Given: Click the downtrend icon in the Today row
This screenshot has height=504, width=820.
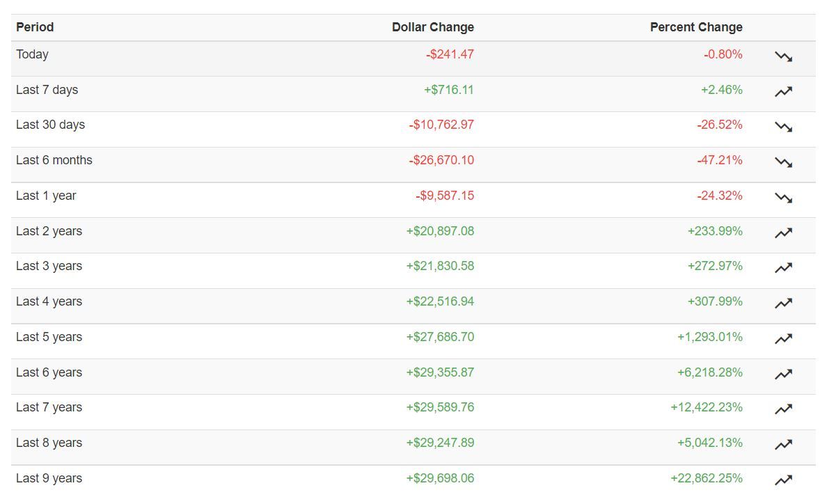Looking at the screenshot, I should [783, 56].
